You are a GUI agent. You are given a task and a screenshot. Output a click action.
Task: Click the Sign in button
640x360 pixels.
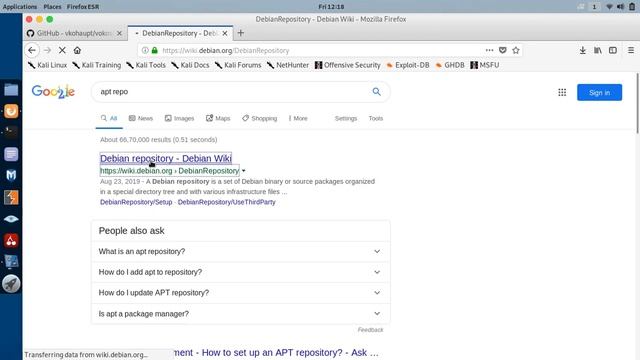click(599, 92)
